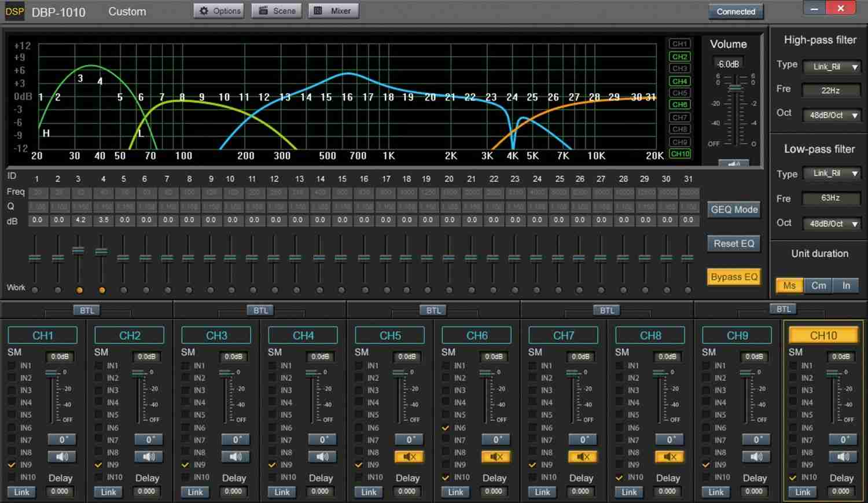Open the Options gear button

(219, 10)
